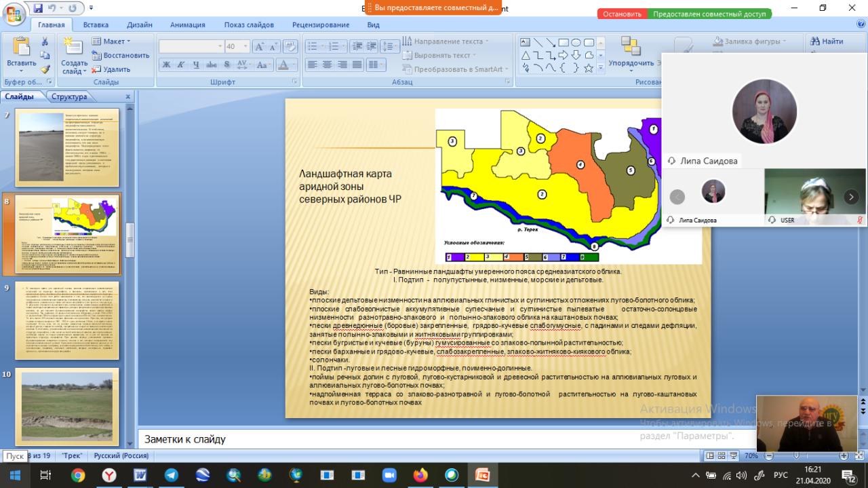Screen dimensions: 868x488
Task: Toggle align text right
Action: 342,65
